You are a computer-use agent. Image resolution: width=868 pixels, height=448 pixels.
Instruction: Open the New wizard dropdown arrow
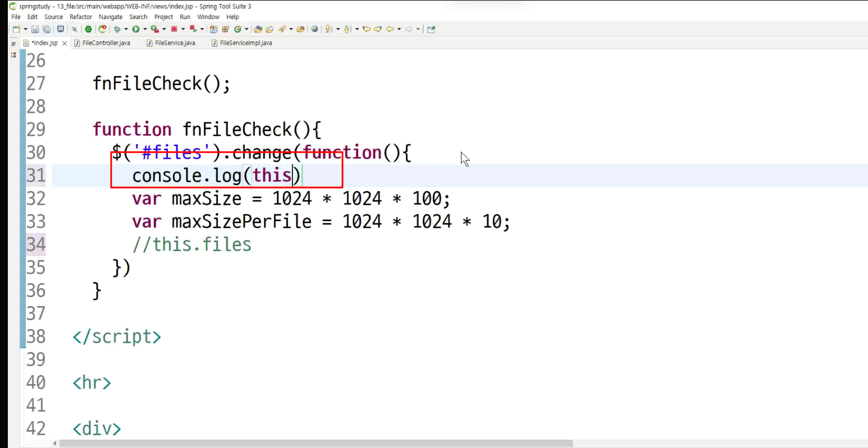25,29
